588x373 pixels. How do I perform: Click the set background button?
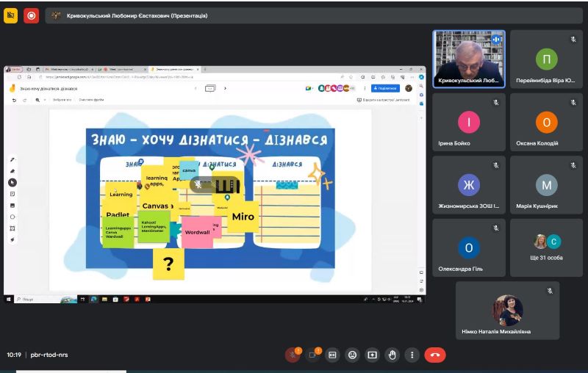click(x=62, y=100)
